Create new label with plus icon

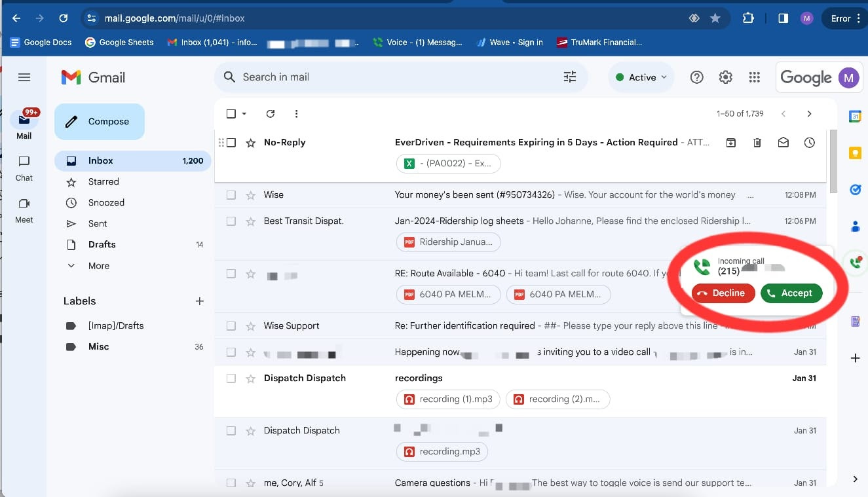pos(200,301)
